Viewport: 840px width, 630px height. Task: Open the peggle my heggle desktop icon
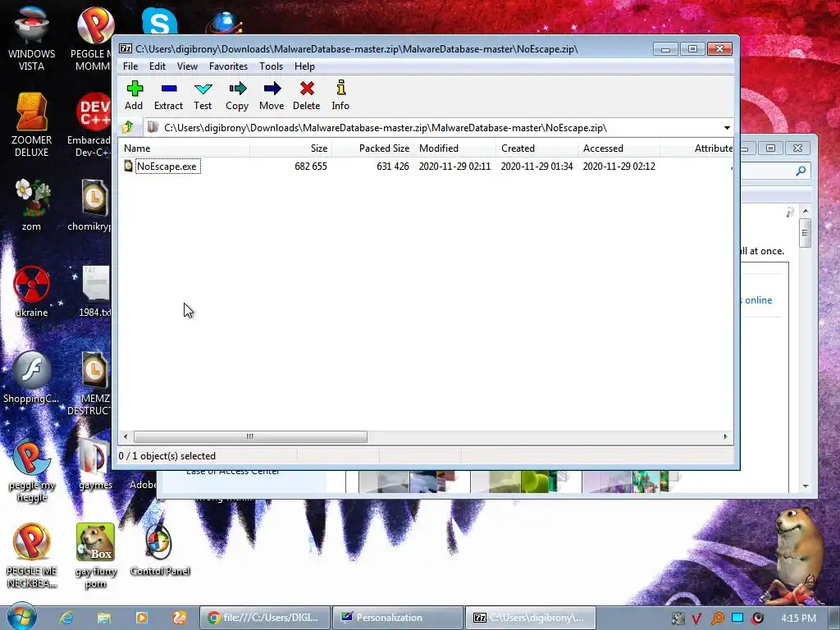pyautogui.click(x=31, y=470)
